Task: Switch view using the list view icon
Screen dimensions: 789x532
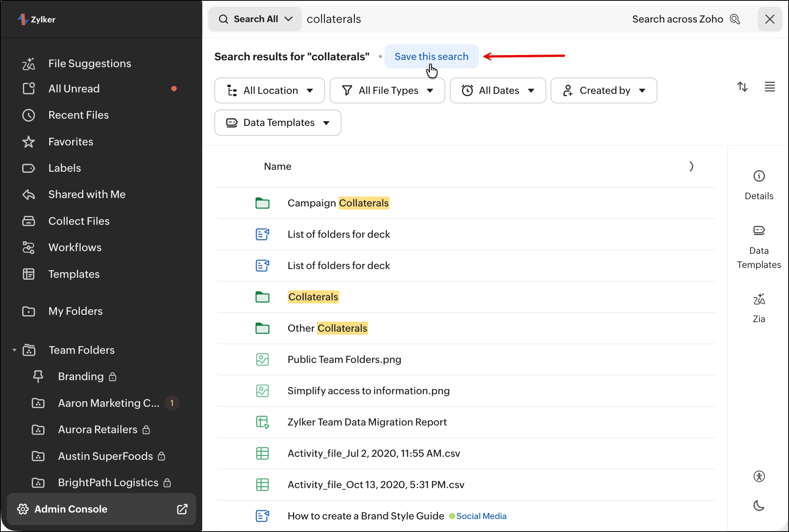Action: (x=770, y=87)
